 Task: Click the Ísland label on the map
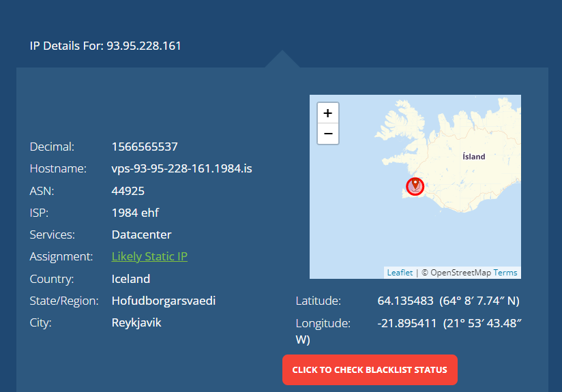point(474,157)
